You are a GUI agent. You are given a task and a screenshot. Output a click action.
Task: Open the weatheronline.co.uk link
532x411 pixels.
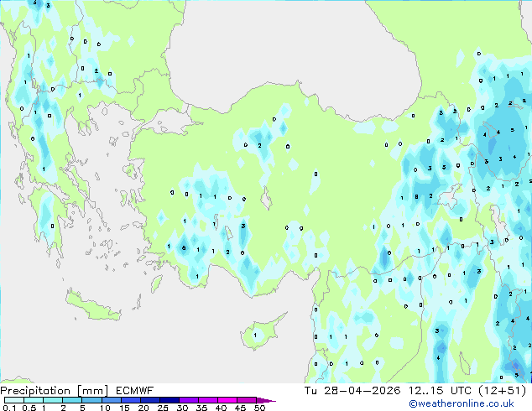[461, 403]
